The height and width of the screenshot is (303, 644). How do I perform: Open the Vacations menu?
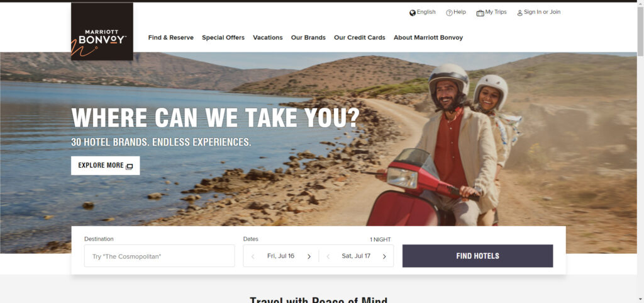click(x=268, y=37)
